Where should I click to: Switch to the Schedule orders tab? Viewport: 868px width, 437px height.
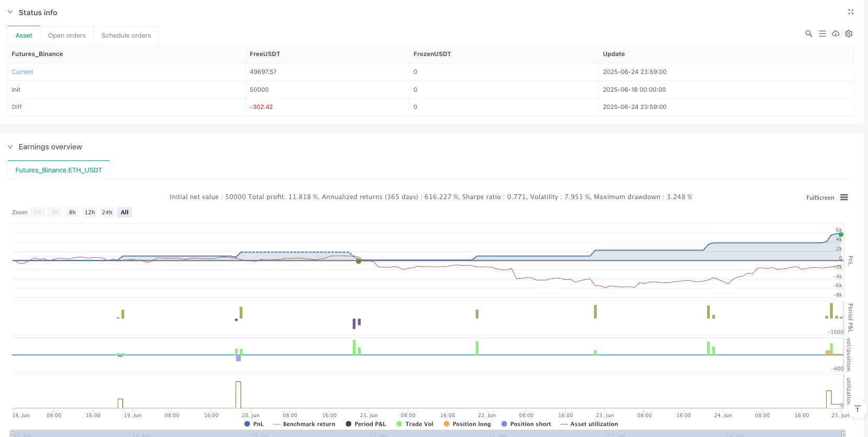click(x=126, y=36)
